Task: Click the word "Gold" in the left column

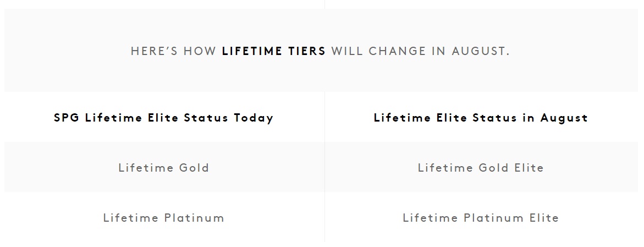Action: 194,168
